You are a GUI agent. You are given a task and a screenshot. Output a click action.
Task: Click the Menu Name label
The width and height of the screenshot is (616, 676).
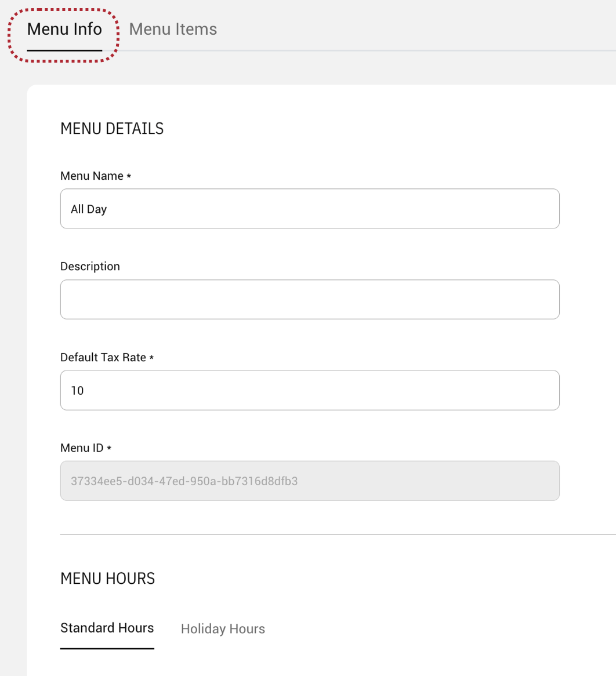point(92,176)
